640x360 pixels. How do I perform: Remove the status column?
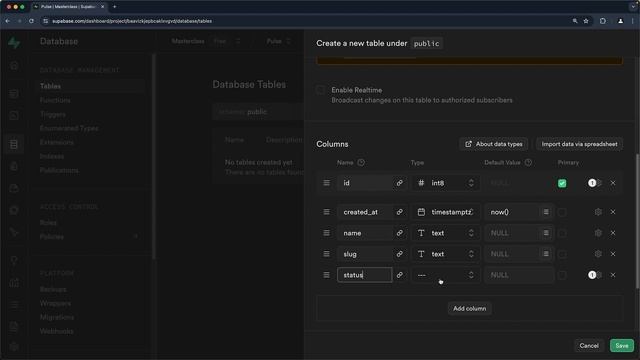613,275
